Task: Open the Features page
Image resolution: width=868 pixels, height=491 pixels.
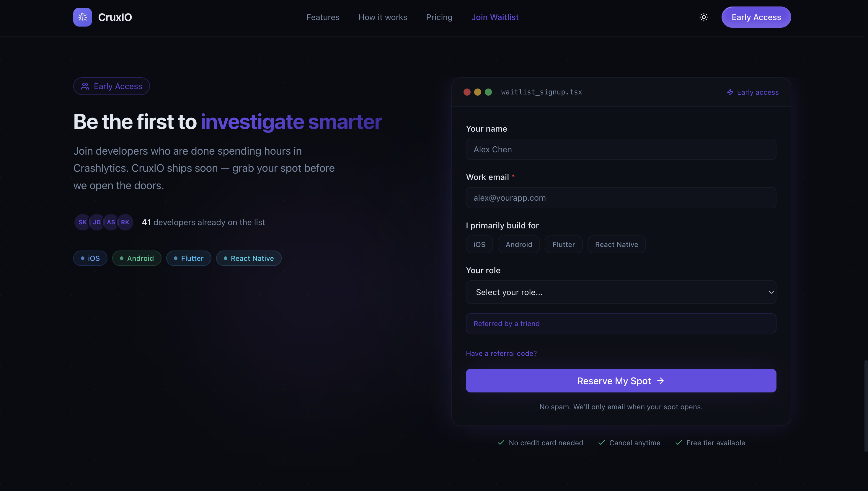Action: 323,17
